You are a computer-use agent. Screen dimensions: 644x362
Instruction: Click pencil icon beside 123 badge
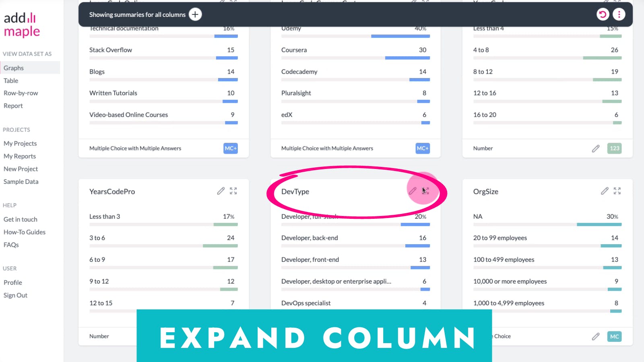click(596, 149)
